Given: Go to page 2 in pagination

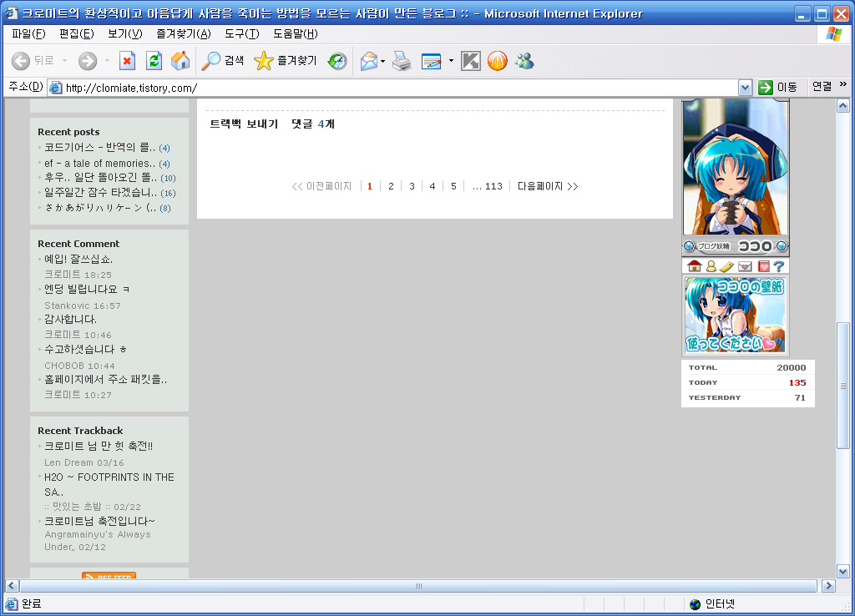Looking at the screenshot, I should [391, 186].
